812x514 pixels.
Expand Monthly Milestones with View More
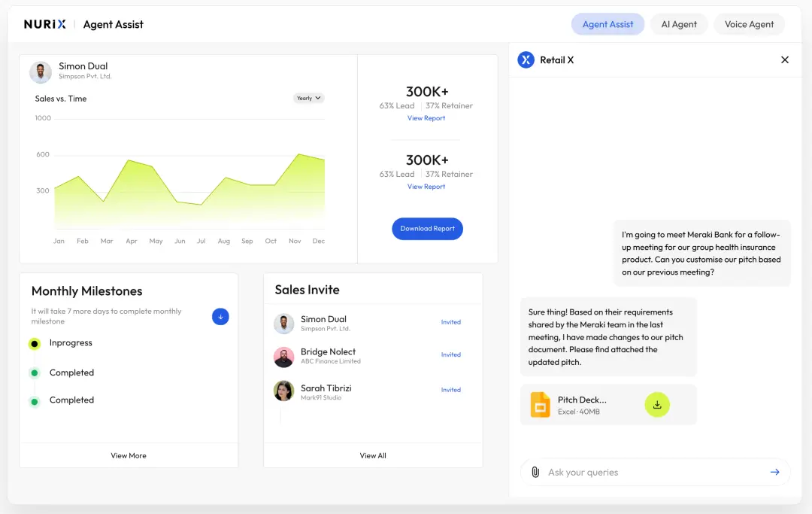point(129,455)
